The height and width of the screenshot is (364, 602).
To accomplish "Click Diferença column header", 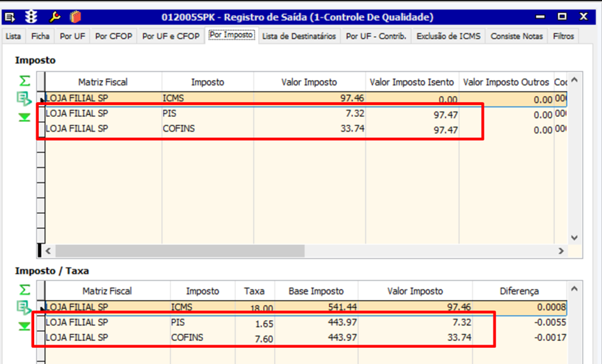I will click(x=519, y=291).
